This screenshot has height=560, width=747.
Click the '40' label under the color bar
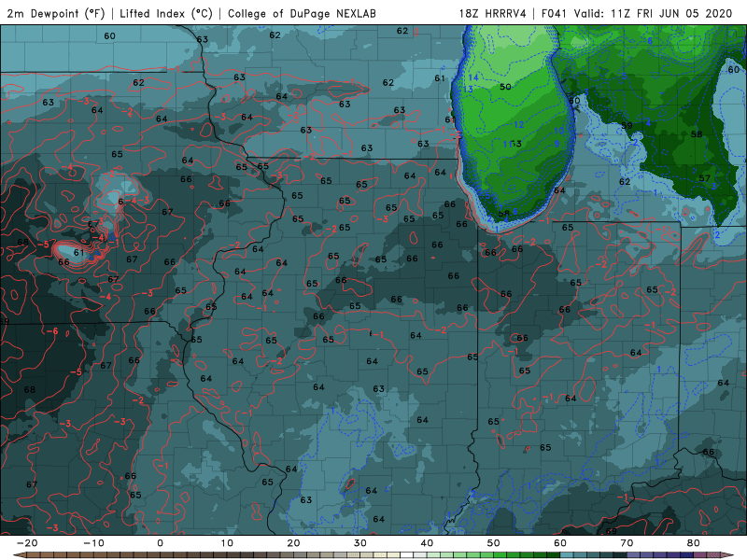pos(427,543)
